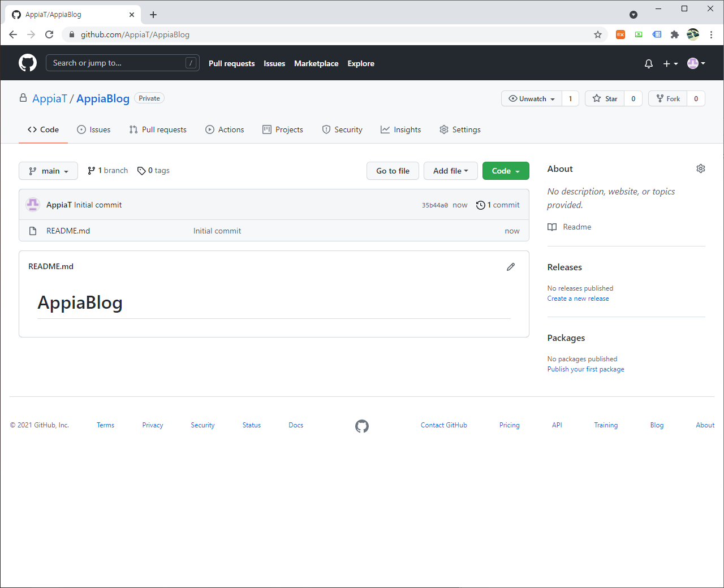View site info via padlock icon
Screen dimensions: 724x588
point(71,34)
